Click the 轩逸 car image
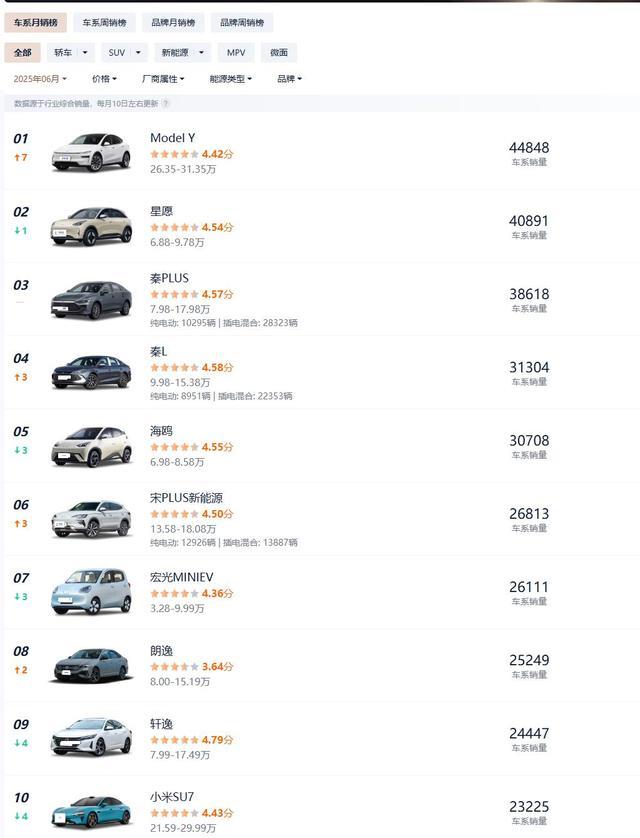Image resolution: width=640 pixels, height=838 pixels. pos(90,738)
